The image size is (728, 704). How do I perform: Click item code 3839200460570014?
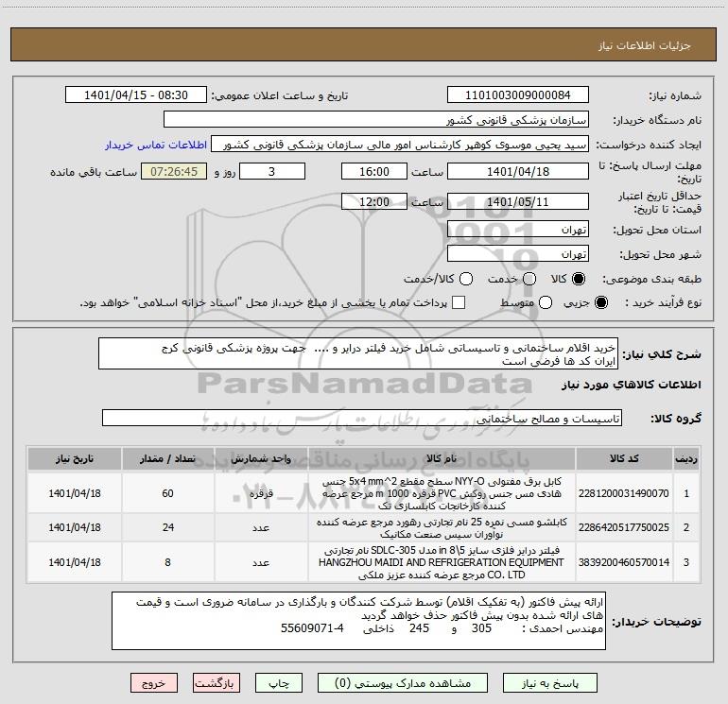[624, 562]
